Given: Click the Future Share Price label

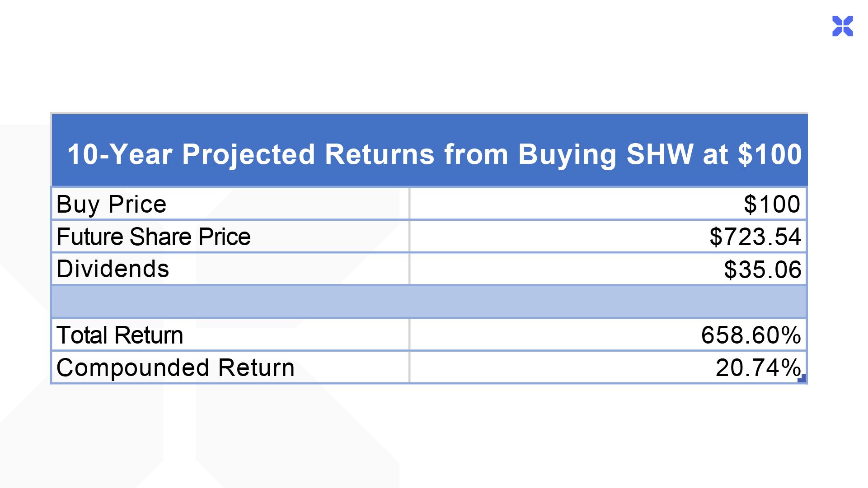Looking at the screenshot, I should 153,237.
